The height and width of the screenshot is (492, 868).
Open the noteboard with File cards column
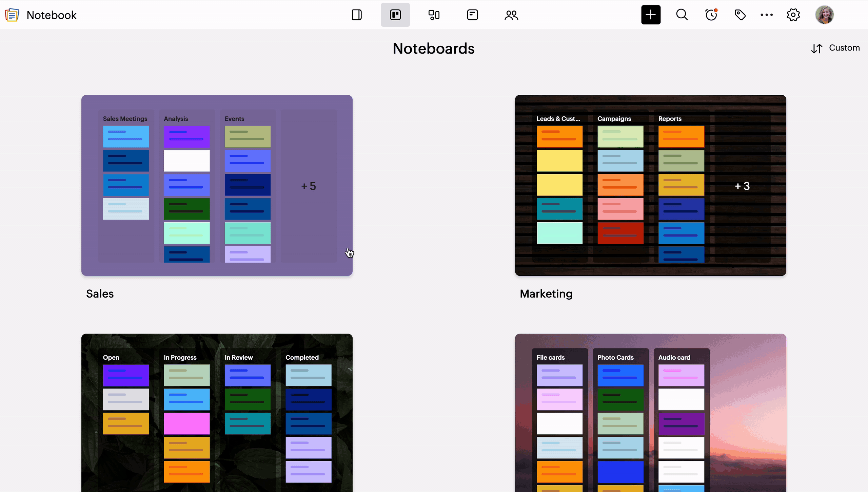coord(650,412)
